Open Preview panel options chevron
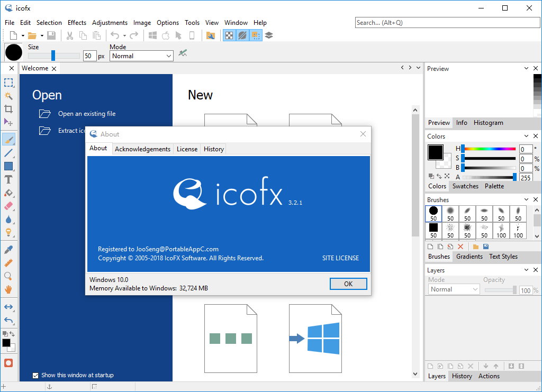The height and width of the screenshot is (392, 542). click(526, 68)
